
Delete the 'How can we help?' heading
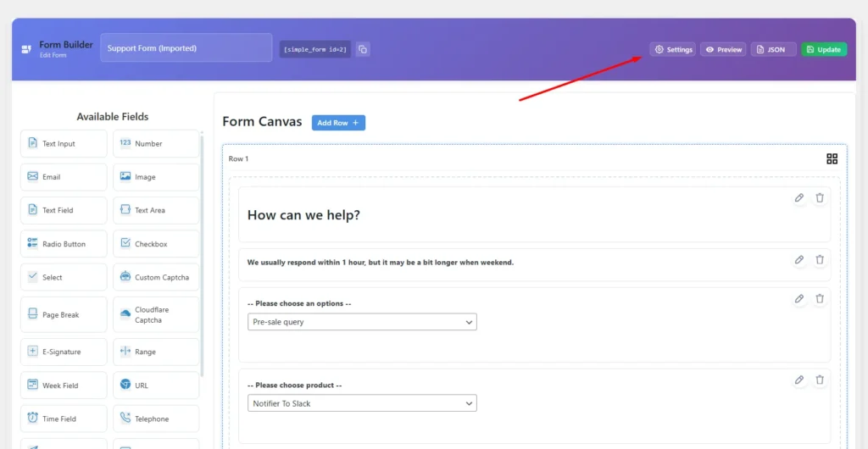click(820, 198)
